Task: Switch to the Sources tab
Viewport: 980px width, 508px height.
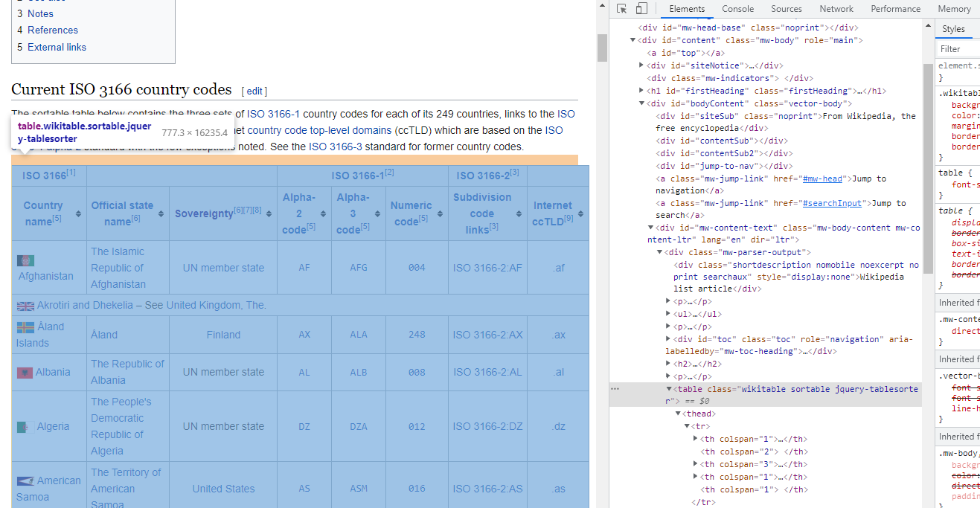Action: click(x=787, y=9)
